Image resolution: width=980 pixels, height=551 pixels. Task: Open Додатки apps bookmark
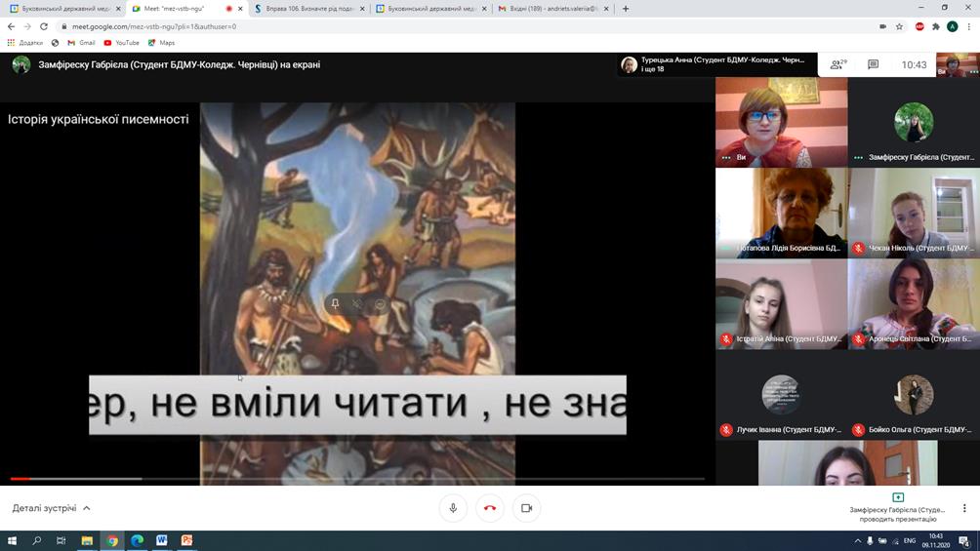point(25,43)
